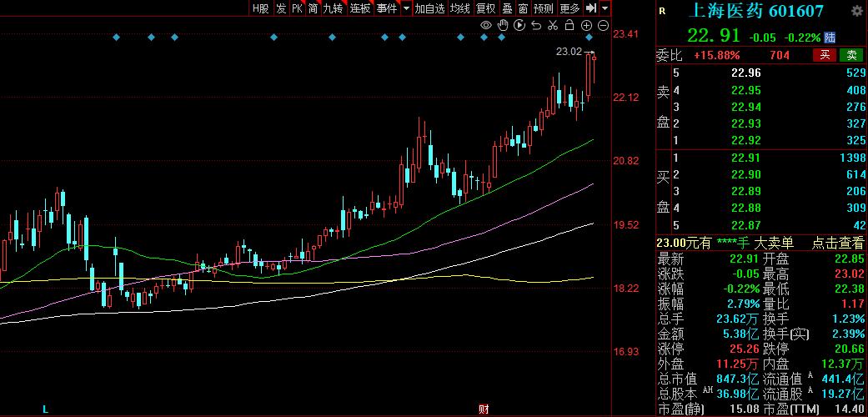Zoom in with the plus circle icon
868x417 pixels.
pyautogui.click(x=586, y=26)
